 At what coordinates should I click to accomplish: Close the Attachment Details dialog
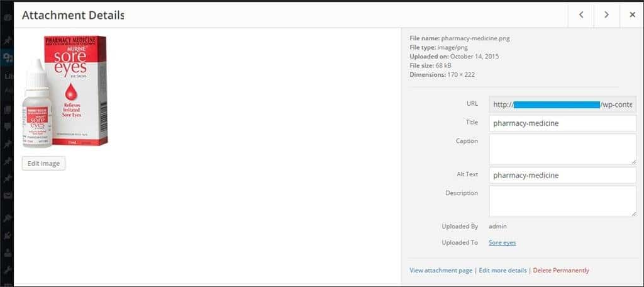[x=632, y=15]
